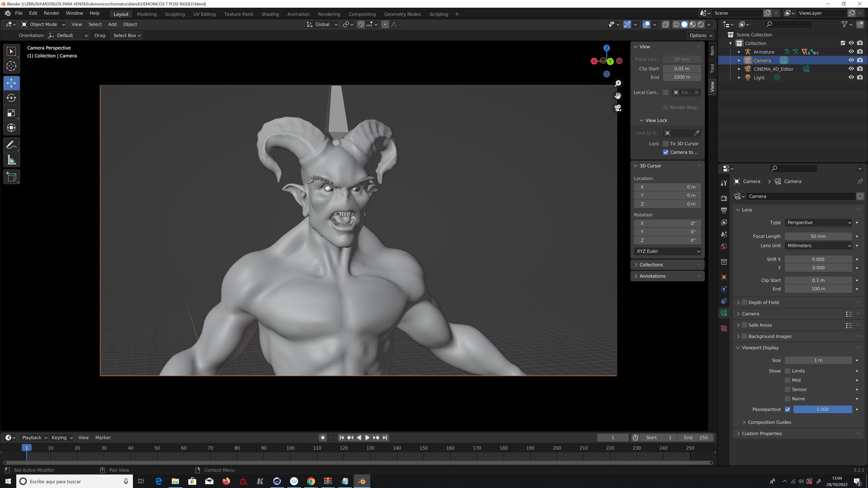The image size is (868, 488).
Task: Enable the To 3D Cursor lock checkbox
Action: [665, 144]
